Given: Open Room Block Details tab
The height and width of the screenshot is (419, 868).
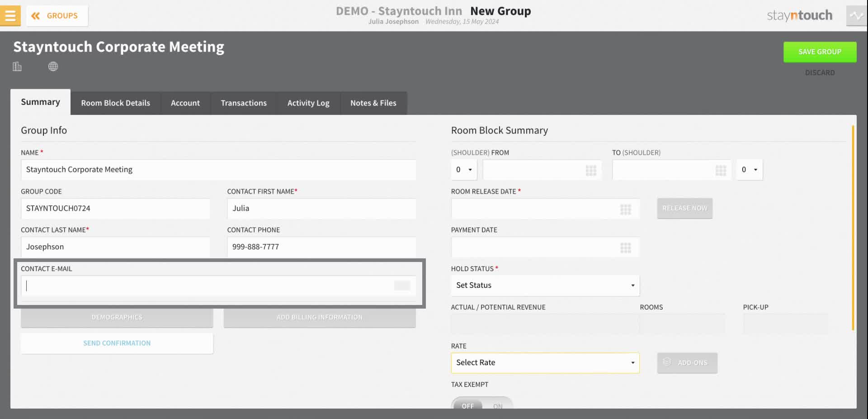Looking at the screenshot, I should (x=115, y=103).
